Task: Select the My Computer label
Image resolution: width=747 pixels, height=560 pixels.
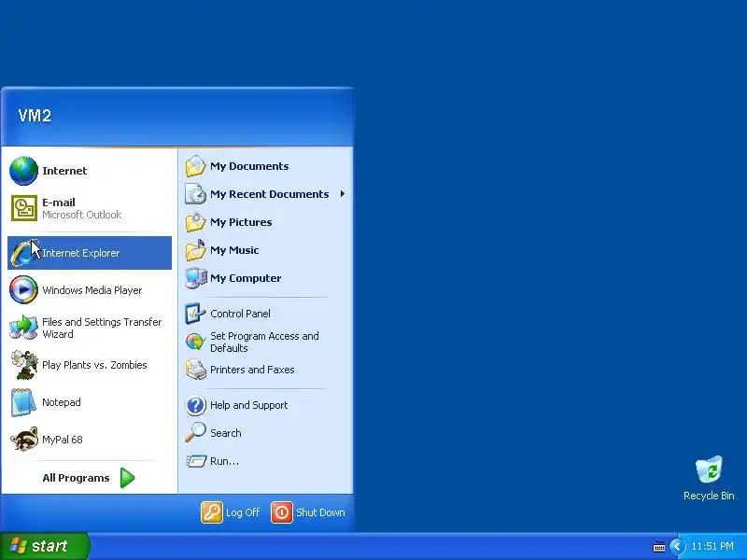Action: point(246,278)
